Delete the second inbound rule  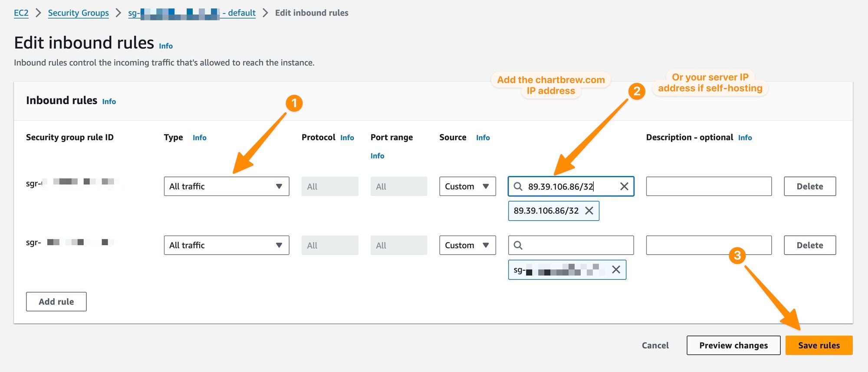809,245
